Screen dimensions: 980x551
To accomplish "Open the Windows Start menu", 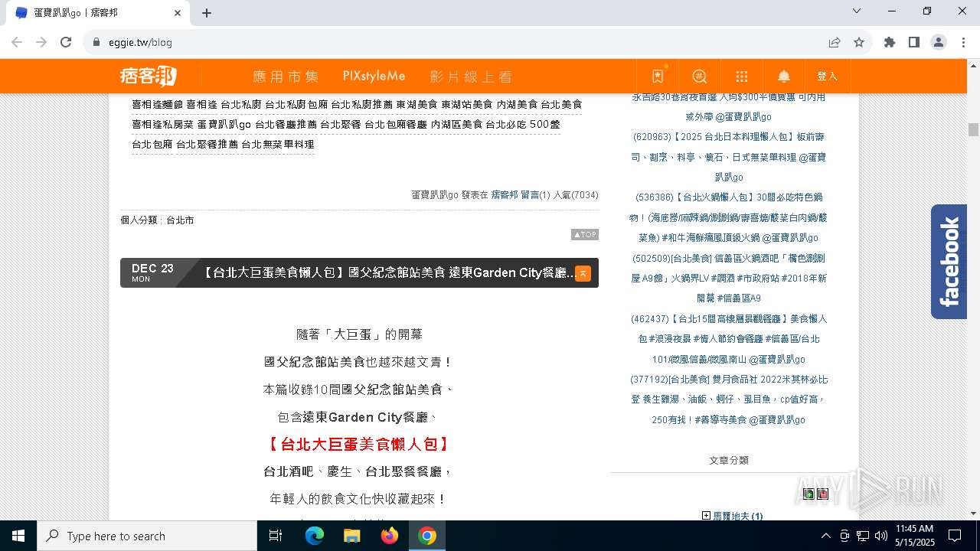I will point(18,536).
